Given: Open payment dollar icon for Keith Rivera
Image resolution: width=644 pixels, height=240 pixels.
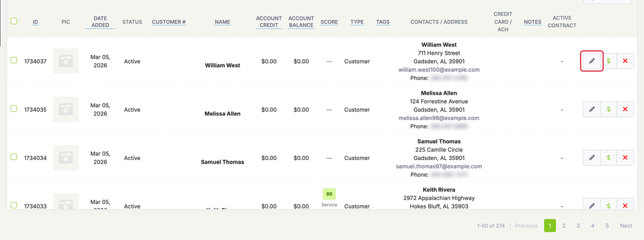Looking at the screenshot, I should (609, 204).
